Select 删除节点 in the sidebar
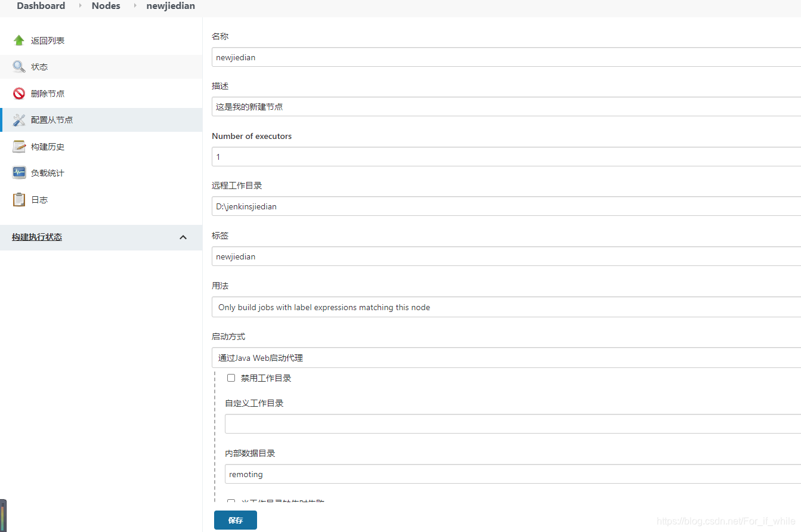 [x=48, y=94]
